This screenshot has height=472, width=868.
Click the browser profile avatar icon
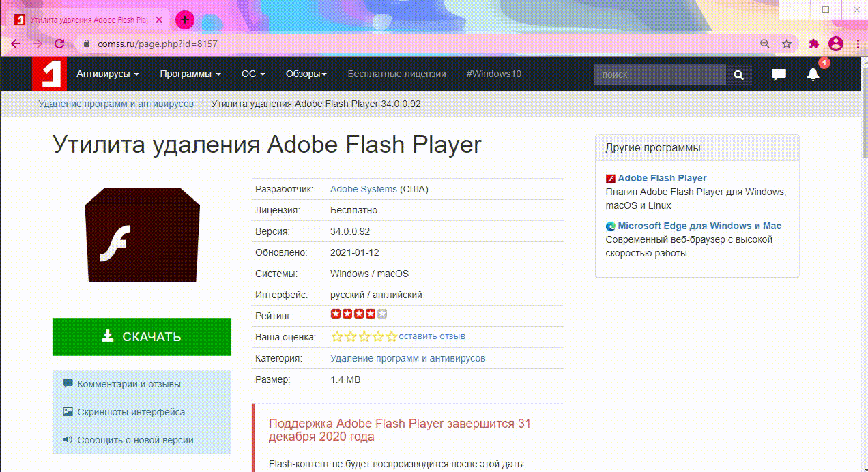click(836, 43)
